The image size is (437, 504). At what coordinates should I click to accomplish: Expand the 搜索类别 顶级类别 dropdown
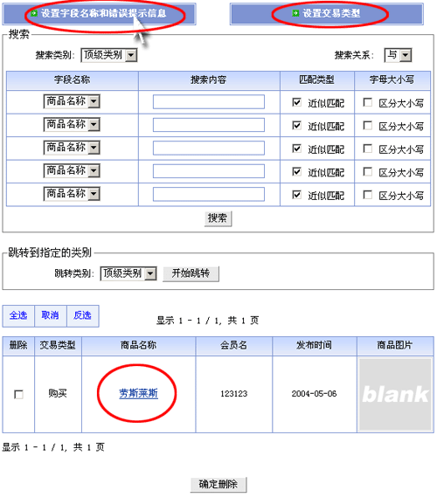tap(109, 55)
